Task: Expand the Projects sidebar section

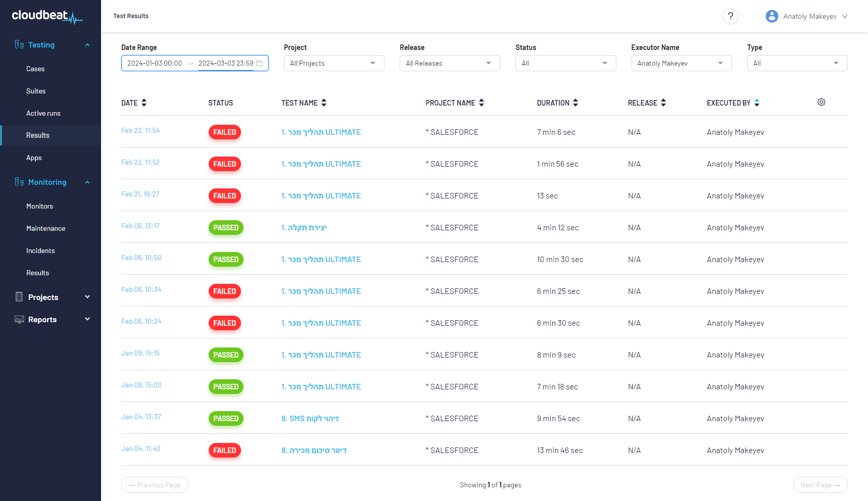Action: coord(87,297)
